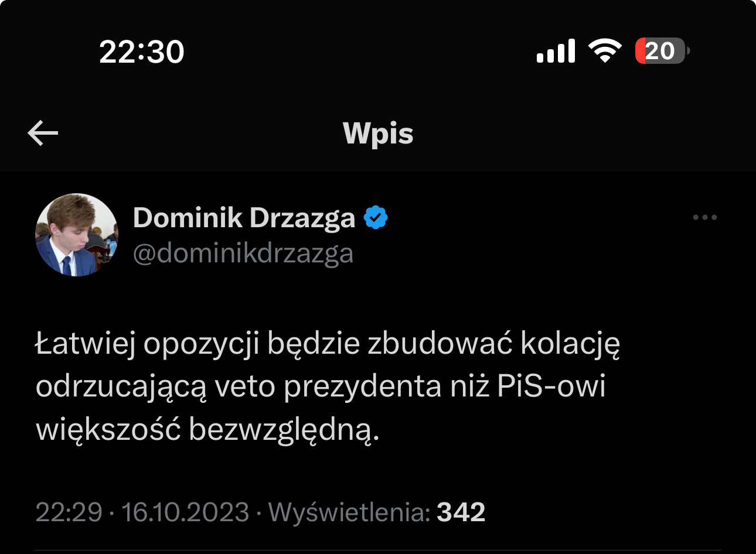Tap the words większość bezwzględną in post

pyautogui.click(x=208, y=430)
